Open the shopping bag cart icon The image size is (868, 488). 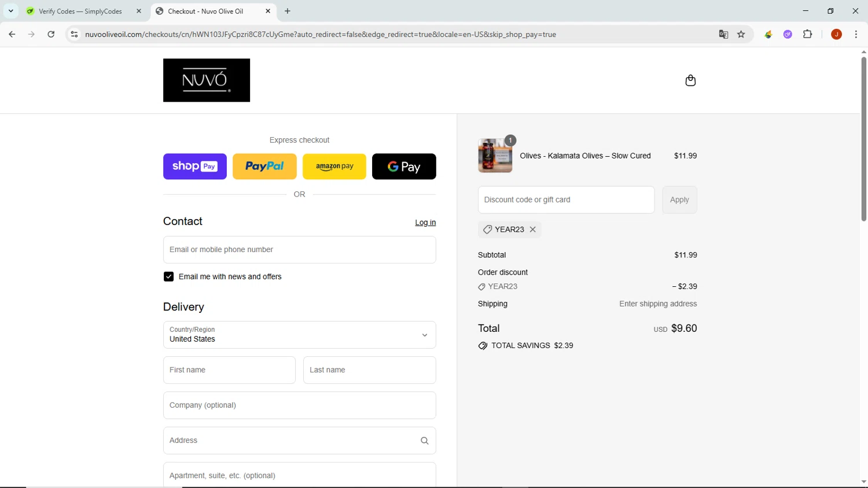pos(690,80)
